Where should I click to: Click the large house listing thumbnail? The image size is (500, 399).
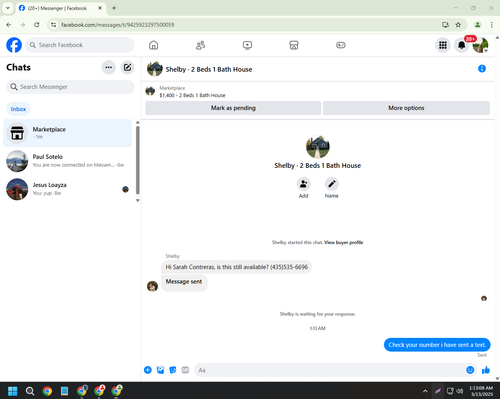(x=318, y=147)
